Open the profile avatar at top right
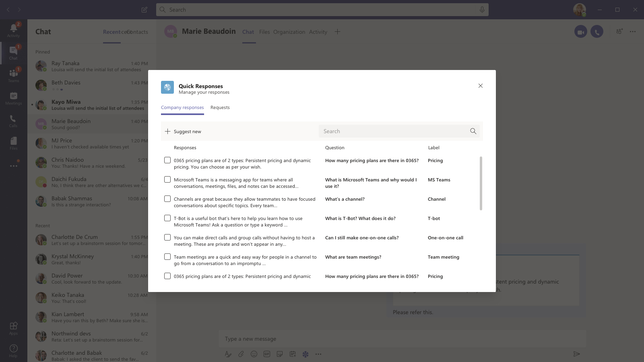The image size is (644, 362). point(580,10)
